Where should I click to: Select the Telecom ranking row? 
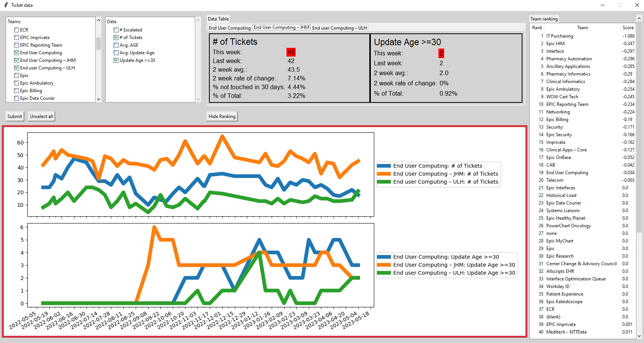[x=582, y=180]
